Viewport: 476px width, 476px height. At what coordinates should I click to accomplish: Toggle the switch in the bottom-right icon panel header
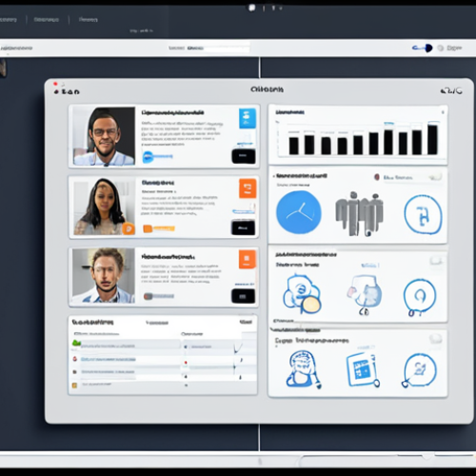tap(436, 338)
